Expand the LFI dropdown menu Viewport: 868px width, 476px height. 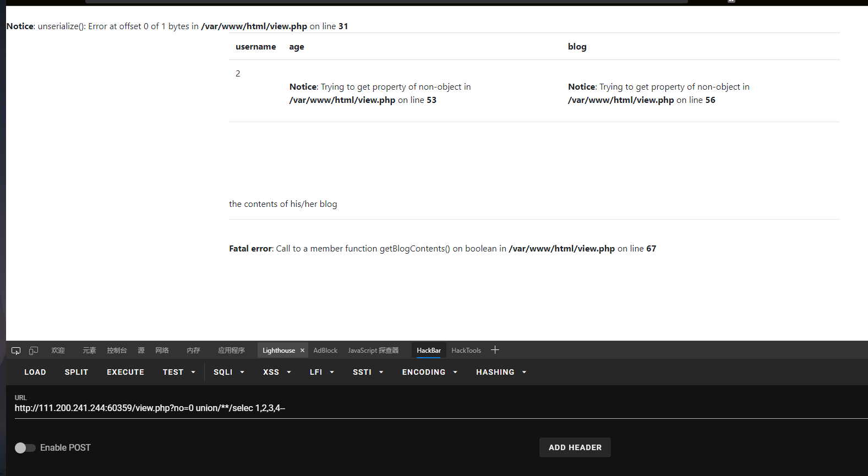coord(322,372)
